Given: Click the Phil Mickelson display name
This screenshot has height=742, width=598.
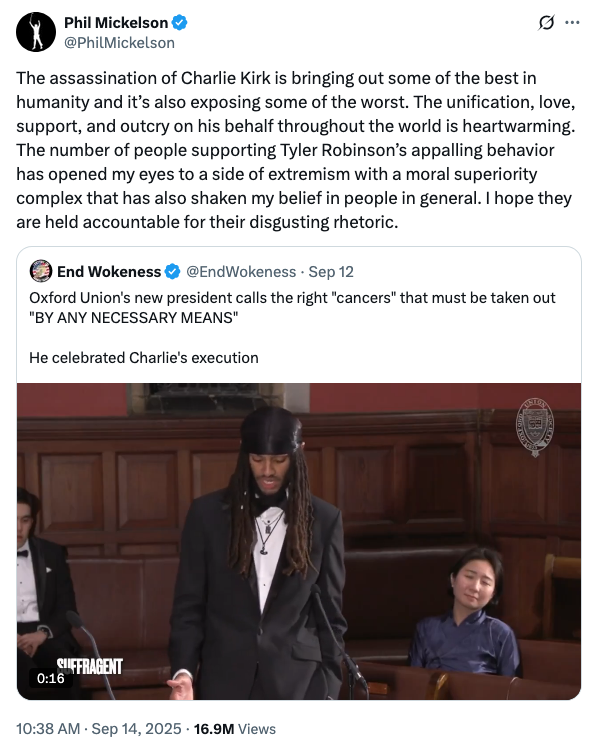Looking at the screenshot, I should click(116, 22).
